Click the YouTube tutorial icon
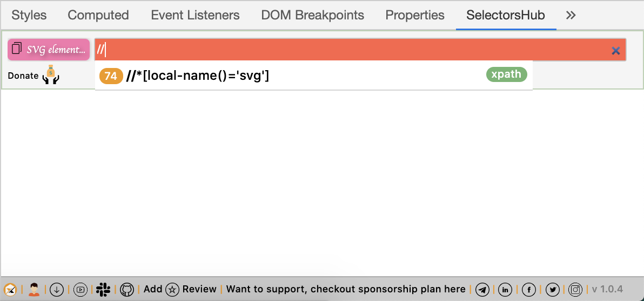644x301 pixels. 81,290
